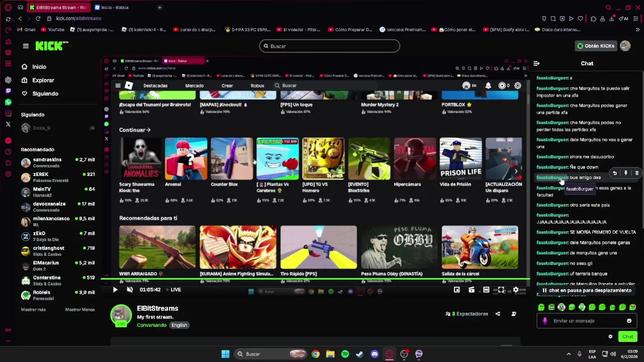Open Twitch in Opera sidebar
The height and width of the screenshot is (362, 644).
8,91
